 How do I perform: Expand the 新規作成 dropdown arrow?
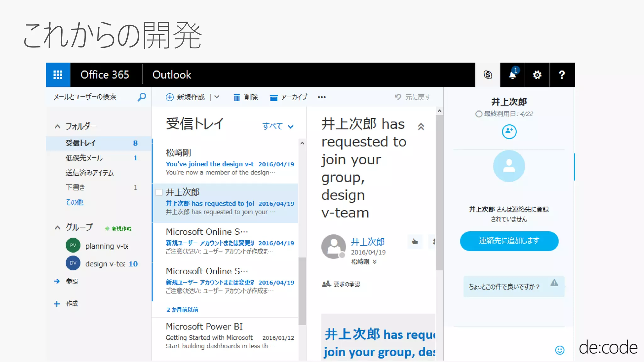(217, 97)
